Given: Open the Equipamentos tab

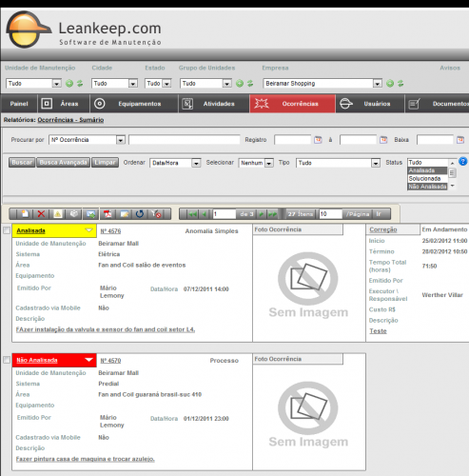Looking at the screenshot, I should [134, 104].
